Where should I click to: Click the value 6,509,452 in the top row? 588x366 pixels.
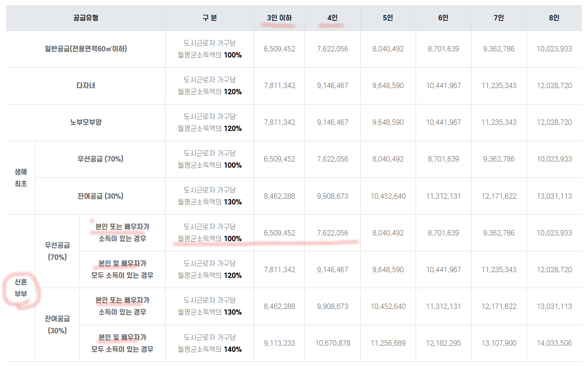click(x=279, y=49)
